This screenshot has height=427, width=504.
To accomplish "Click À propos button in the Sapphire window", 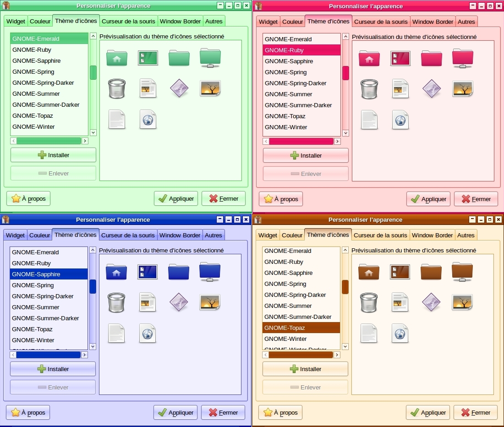I will tap(28, 412).
